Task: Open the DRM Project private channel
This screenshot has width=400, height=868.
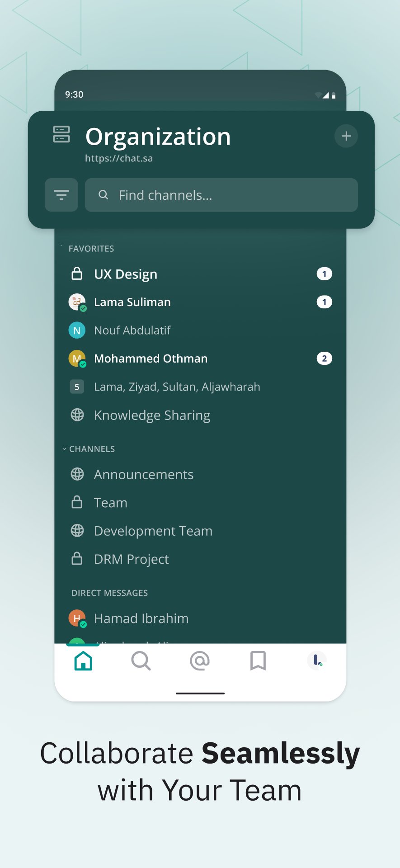Action: click(x=131, y=559)
